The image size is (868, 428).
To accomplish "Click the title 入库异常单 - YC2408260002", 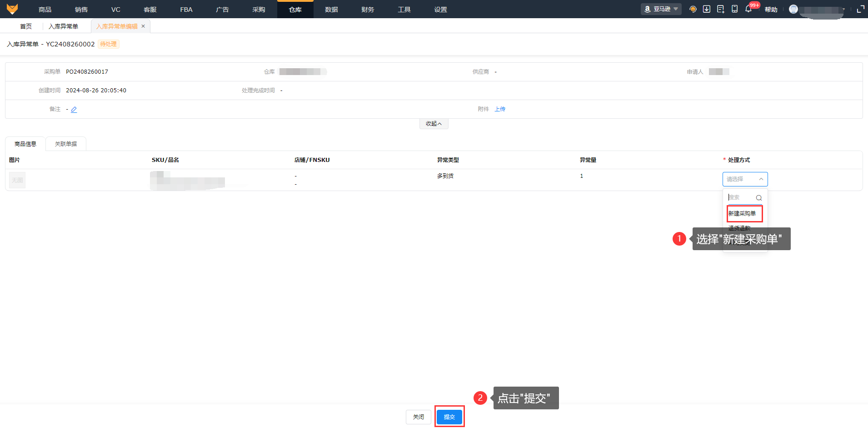I will click(x=51, y=44).
